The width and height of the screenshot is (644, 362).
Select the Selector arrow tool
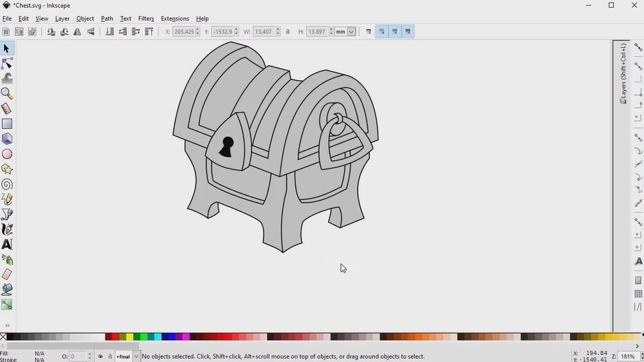pyautogui.click(x=6, y=49)
